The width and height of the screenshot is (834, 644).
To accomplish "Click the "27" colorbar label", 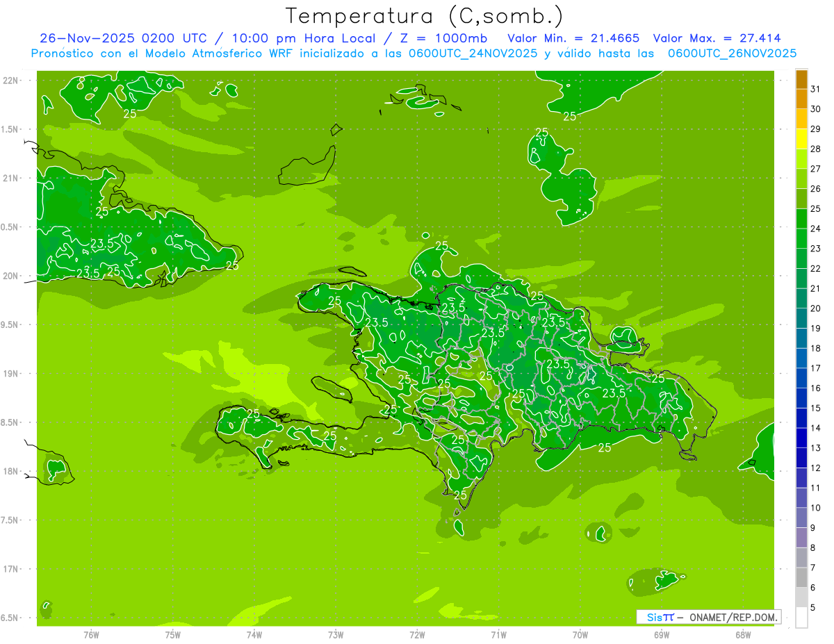I will [x=816, y=169].
